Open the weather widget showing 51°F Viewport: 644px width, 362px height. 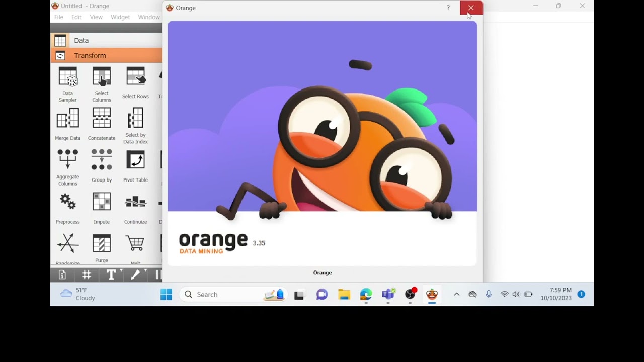pyautogui.click(x=78, y=294)
